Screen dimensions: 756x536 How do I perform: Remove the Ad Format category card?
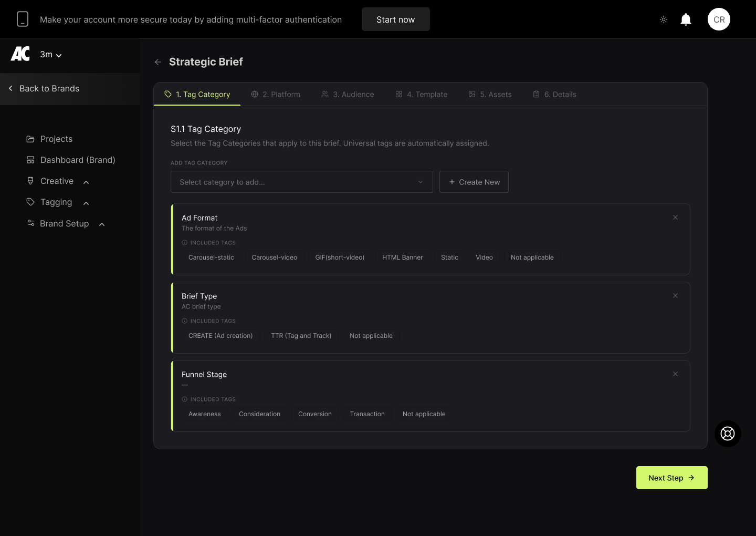[x=675, y=218]
